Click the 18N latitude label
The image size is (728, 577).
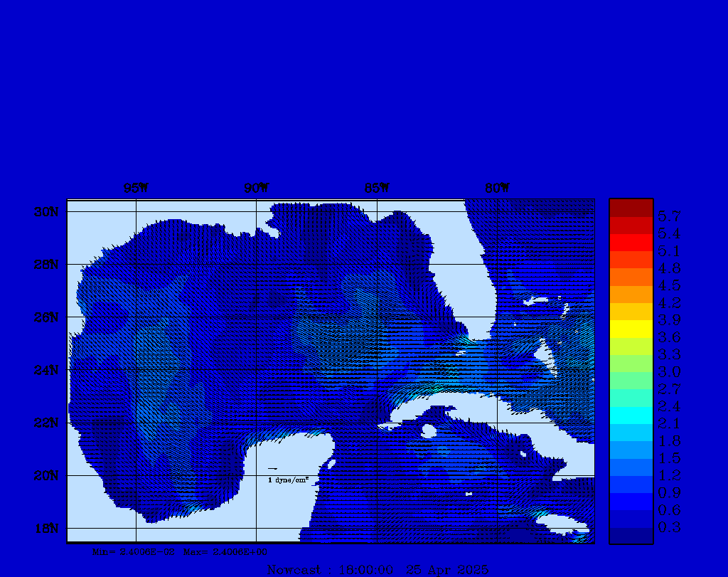[45, 528]
